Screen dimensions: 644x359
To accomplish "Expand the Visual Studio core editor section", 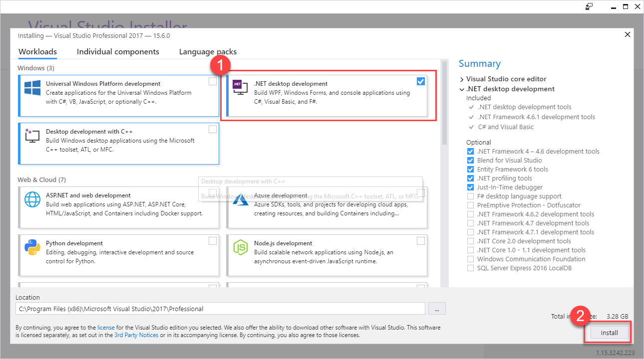I will pyautogui.click(x=461, y=79).
